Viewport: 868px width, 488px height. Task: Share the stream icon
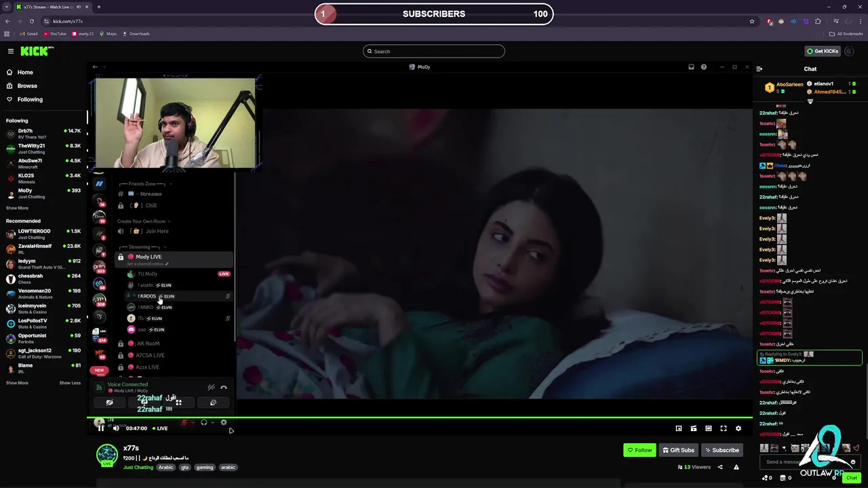tap(720, 467)
